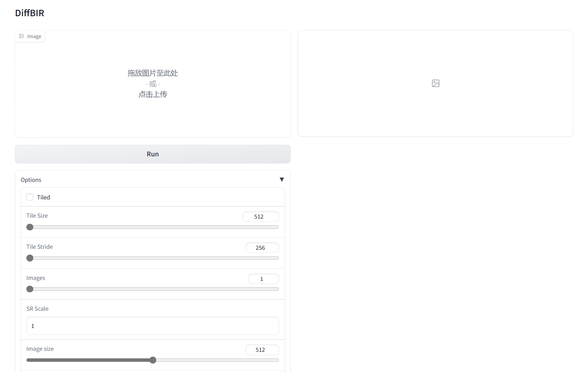Click the Images slider label
This screenshot has height=373, width=588.
coord(36,278)
